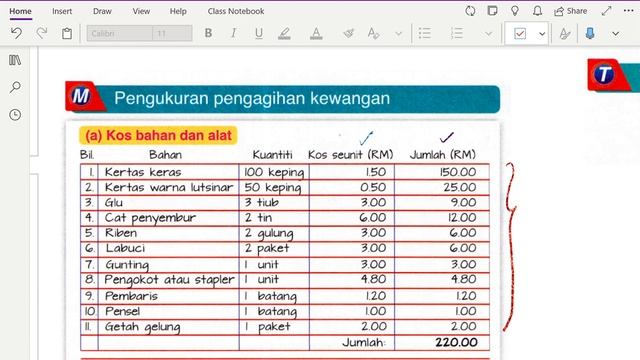Switch to the Home tab
The height and width of the screenshot is (360, 640).
click(x=20, y=11)
